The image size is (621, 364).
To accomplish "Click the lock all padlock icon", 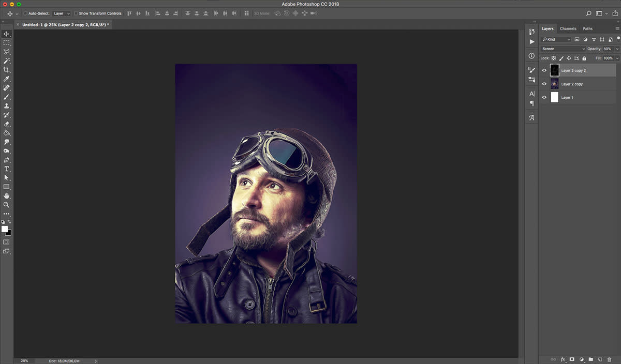I will coord(584,58).
